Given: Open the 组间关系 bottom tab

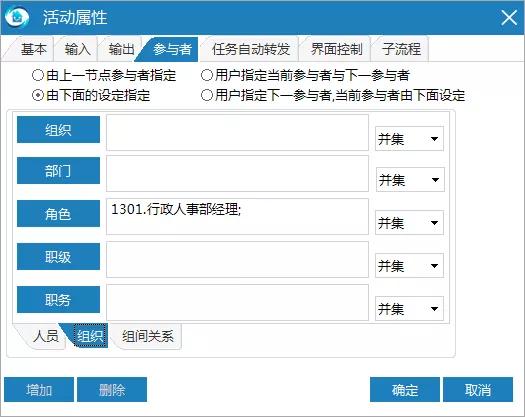Looking at the screenshot, I should point(147,336).
